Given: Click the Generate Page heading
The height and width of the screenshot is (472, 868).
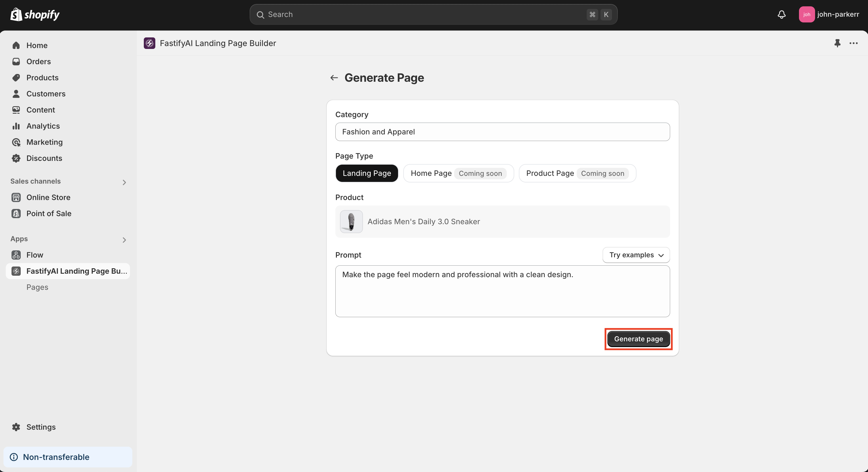Looking at the screenshot, I should 384,78.
